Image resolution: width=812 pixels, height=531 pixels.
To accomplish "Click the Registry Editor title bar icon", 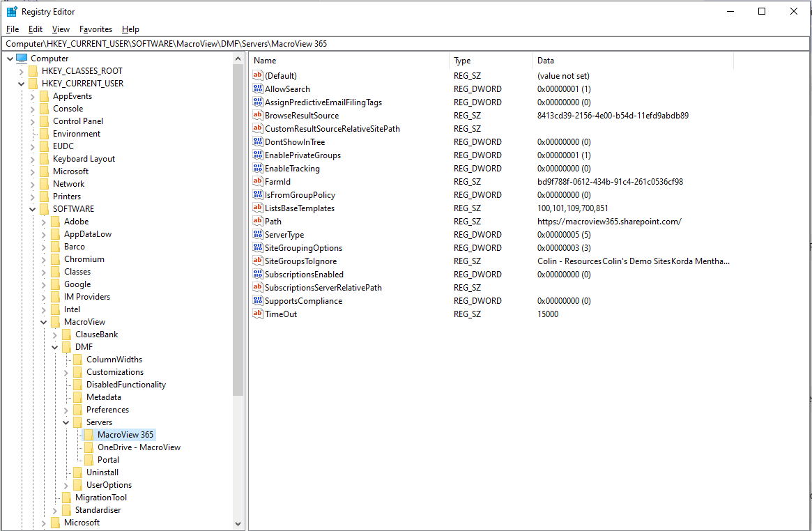I will (x=12, y=11).
